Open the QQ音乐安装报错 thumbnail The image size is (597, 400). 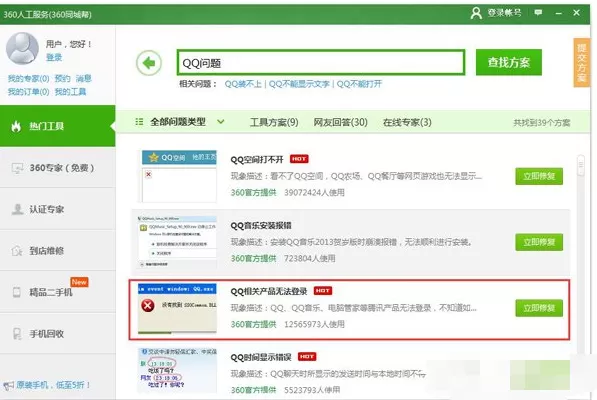click(177, 242)
